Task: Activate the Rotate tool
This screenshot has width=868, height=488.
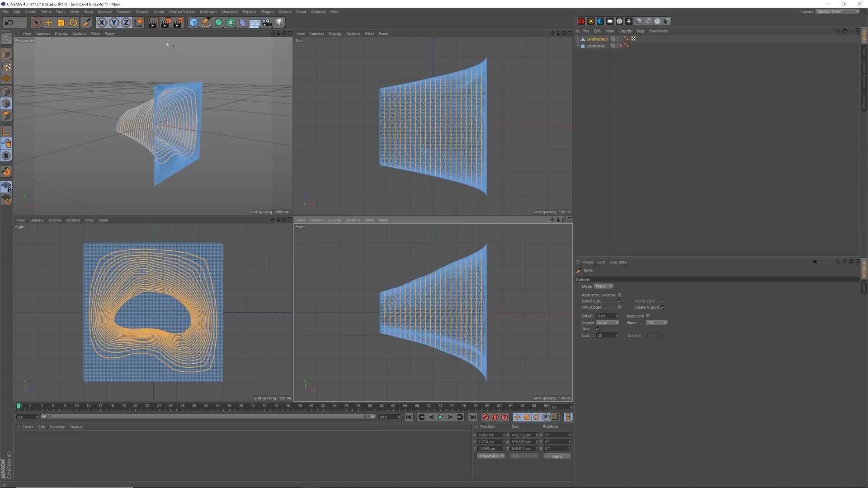Action: tap(73, 23)
